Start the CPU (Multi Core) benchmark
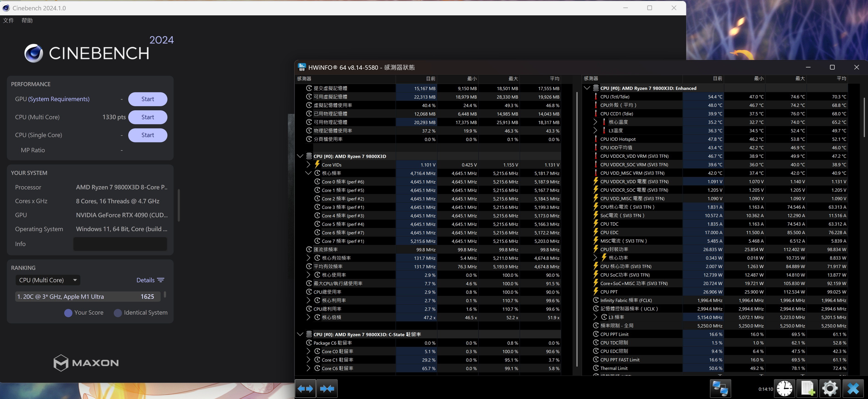Image resolution: width=868 pixels, height=399 pixels. 148,117
